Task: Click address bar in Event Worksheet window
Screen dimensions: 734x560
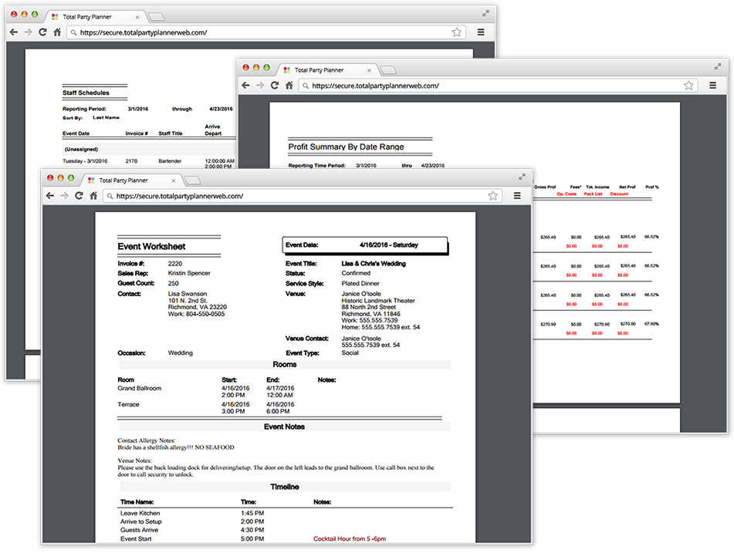Action: pos(303,196)
